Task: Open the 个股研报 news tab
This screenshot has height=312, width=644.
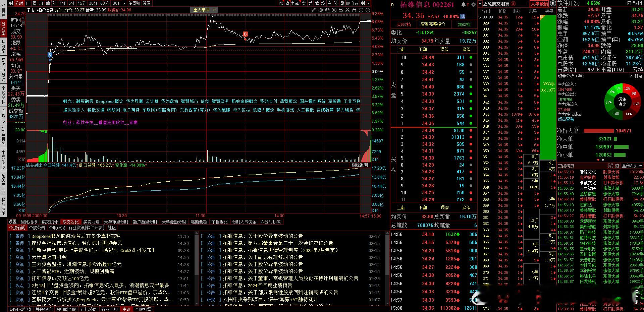Action: coord(57,228)
